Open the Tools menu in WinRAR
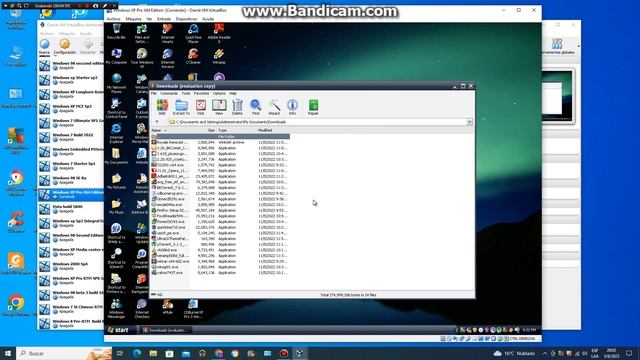This screenshot has width=640, height=360. tap(186, 93)
